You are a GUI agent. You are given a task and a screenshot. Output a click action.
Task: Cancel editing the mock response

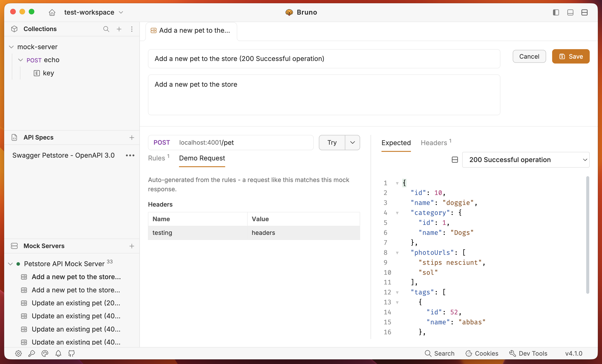tap(529, 56)
